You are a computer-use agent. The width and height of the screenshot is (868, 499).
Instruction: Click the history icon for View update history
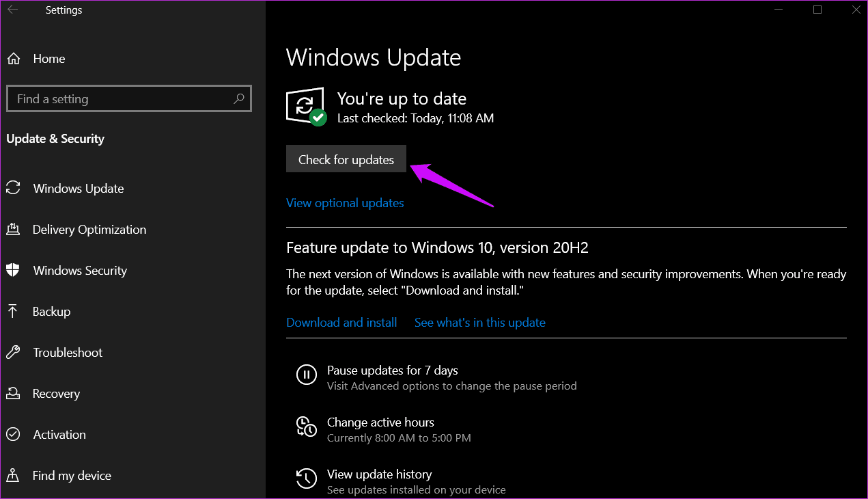(306, 478)
